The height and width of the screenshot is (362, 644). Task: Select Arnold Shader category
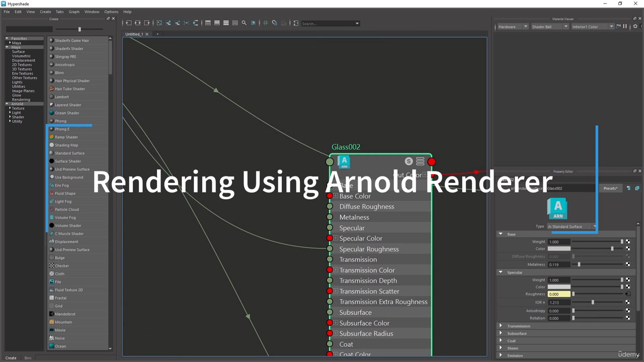click(18, 117)
